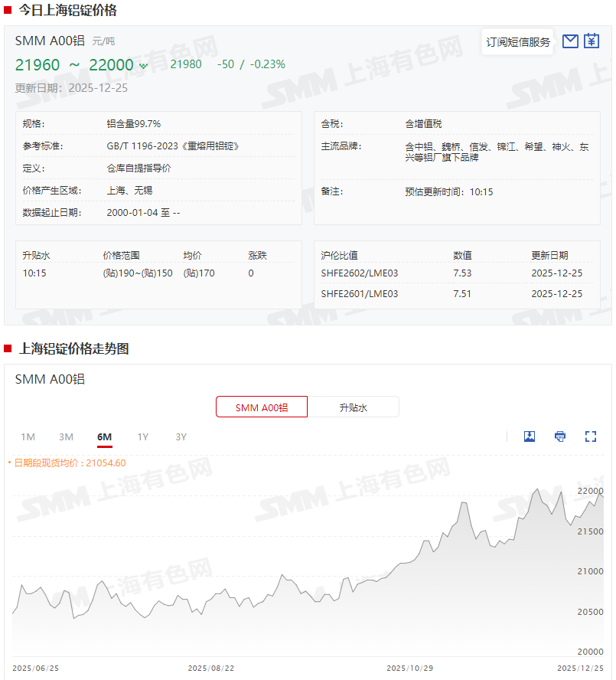Select the 1Y time range
This screenshot has width=616, height=680.
pos(143,437)
